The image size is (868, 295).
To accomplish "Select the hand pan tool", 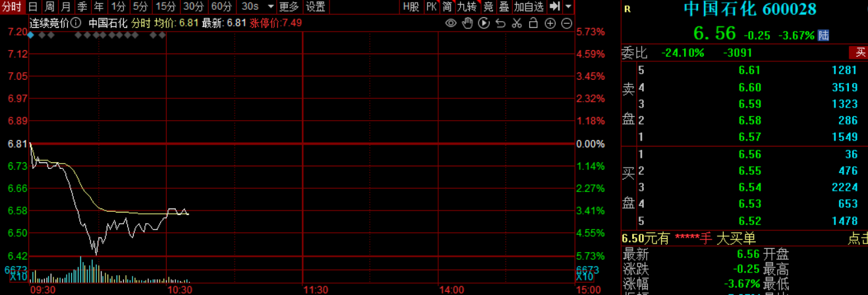I will [468, 24].
